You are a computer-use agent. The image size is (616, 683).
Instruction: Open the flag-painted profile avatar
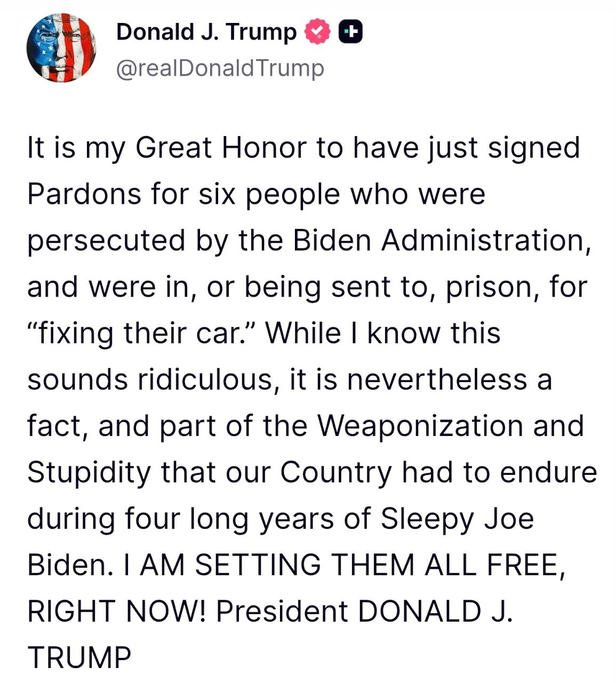click(61, 48)
